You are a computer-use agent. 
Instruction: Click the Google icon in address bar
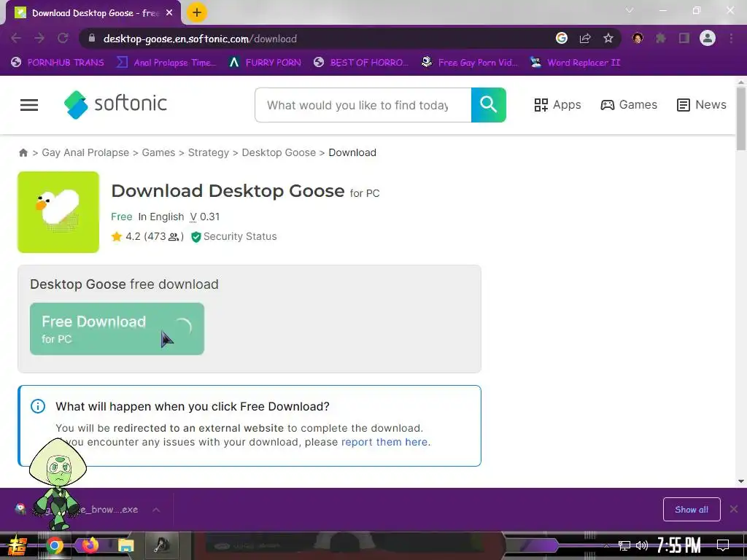562,38
